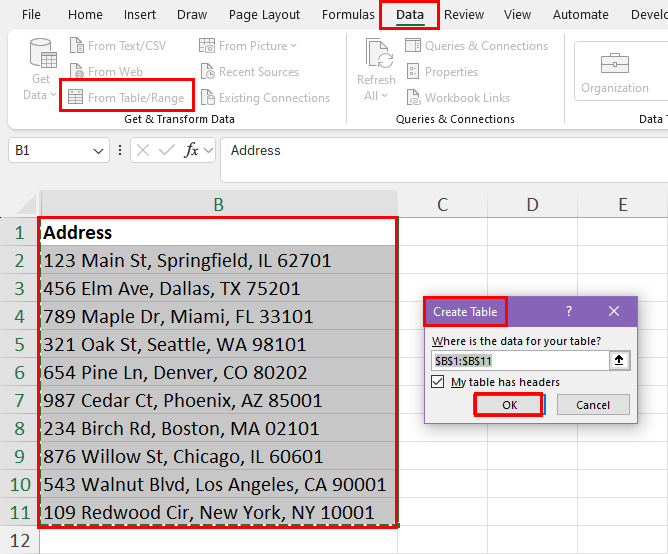Click the formula bar vertical dots handle
668x554 pixels.
[x=120, y=150]
